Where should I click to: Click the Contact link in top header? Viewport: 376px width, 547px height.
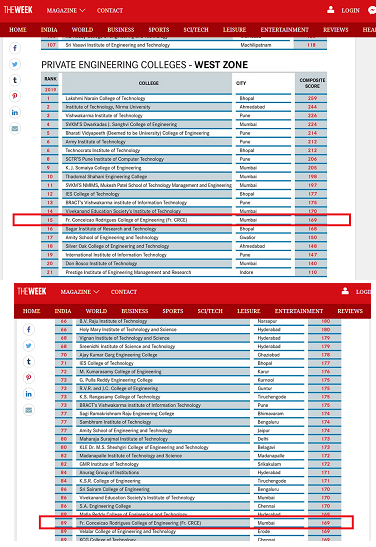point(110,10)
